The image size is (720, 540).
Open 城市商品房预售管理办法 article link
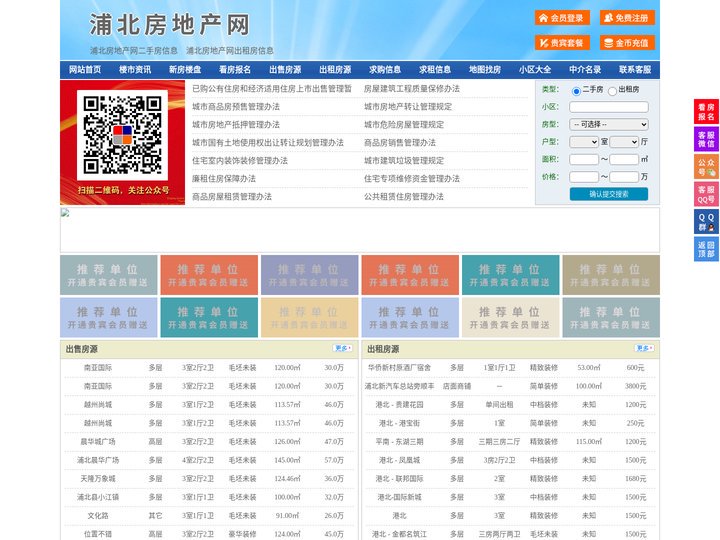click(236, 107)
